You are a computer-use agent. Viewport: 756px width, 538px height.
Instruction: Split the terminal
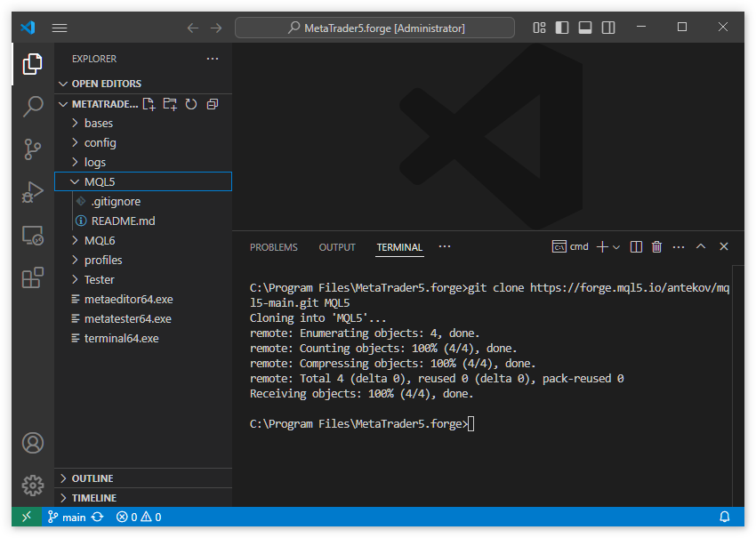[636, 247]
